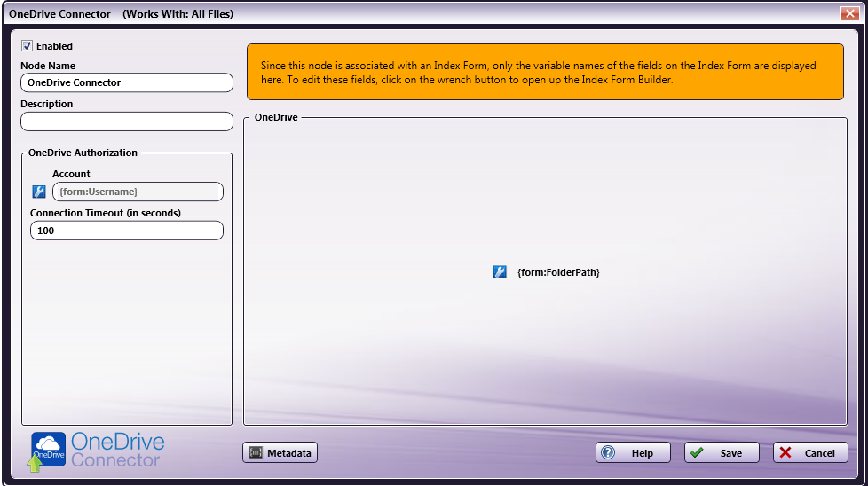Image resolution: width=868 pixels, height=486 pixels.
Task: Cancel the dialog
Action: pos(810,453)
